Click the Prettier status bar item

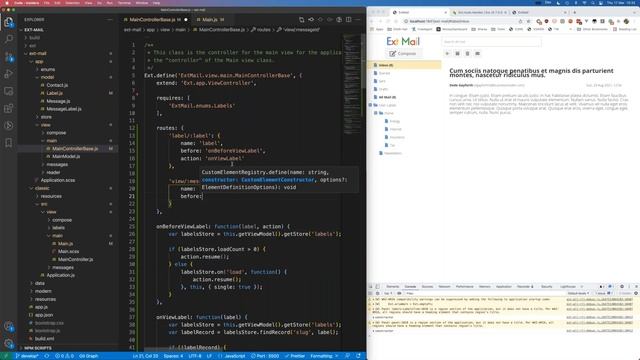tap(295, 356)
